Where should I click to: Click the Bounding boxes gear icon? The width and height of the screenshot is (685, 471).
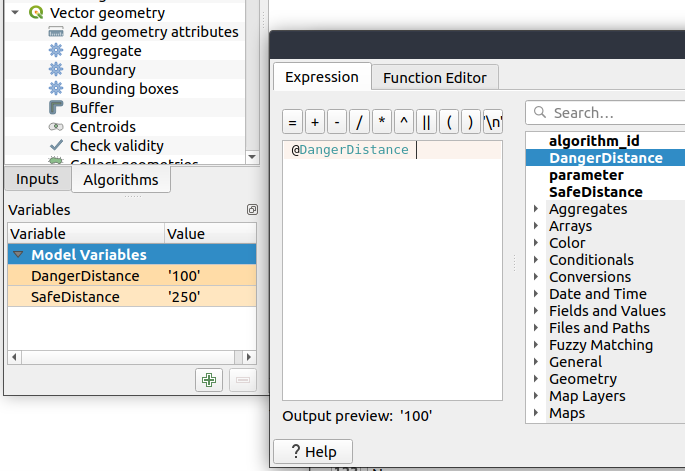point(56,89)
